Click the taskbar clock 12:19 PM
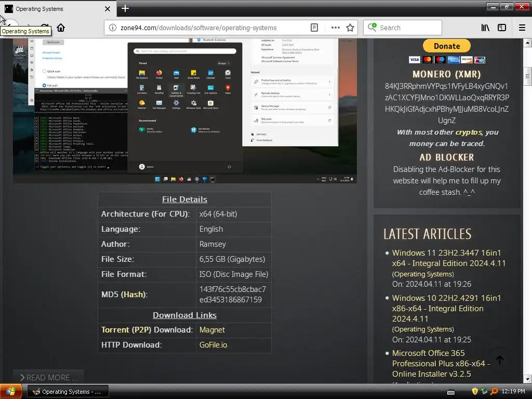Image resolution: width=532 pixels, height=399 pixels. [513, 391]
